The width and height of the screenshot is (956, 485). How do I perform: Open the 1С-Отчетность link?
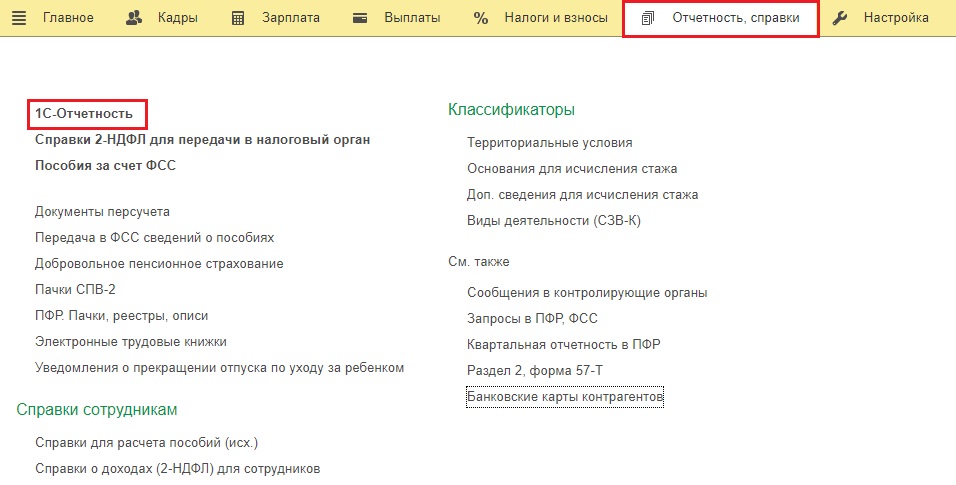point(84,113)
